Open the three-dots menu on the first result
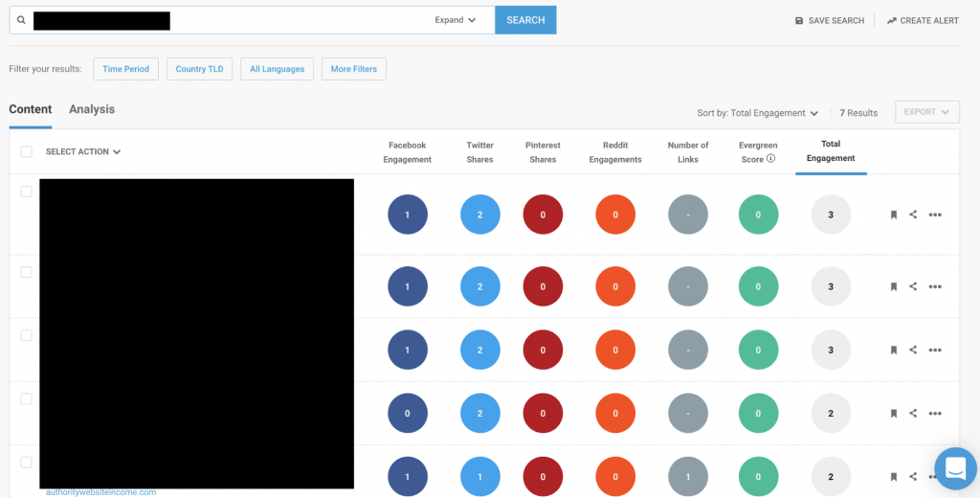Screen dimensions: 980x498 pyautogui.click(x=935, y=215)
